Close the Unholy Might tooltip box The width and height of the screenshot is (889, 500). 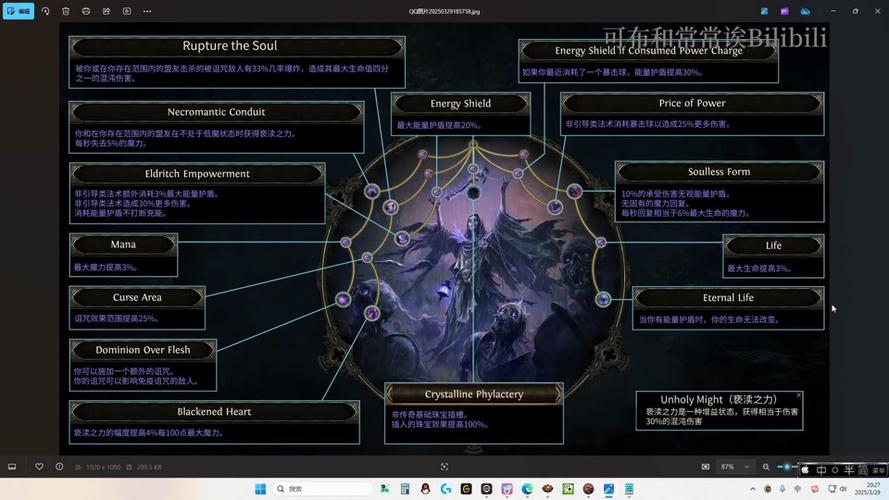(x=798, y=396)
